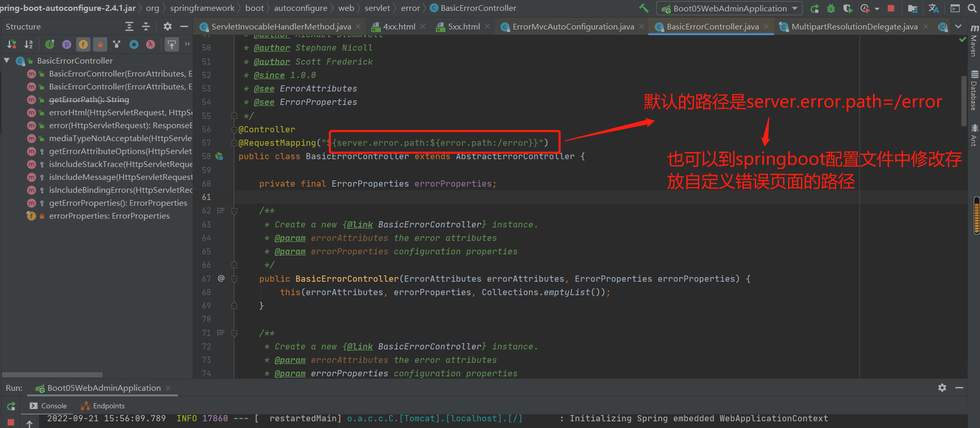
Task: Open Project Structure dialog
Action: pyautogui.click(x=913, y=8)
